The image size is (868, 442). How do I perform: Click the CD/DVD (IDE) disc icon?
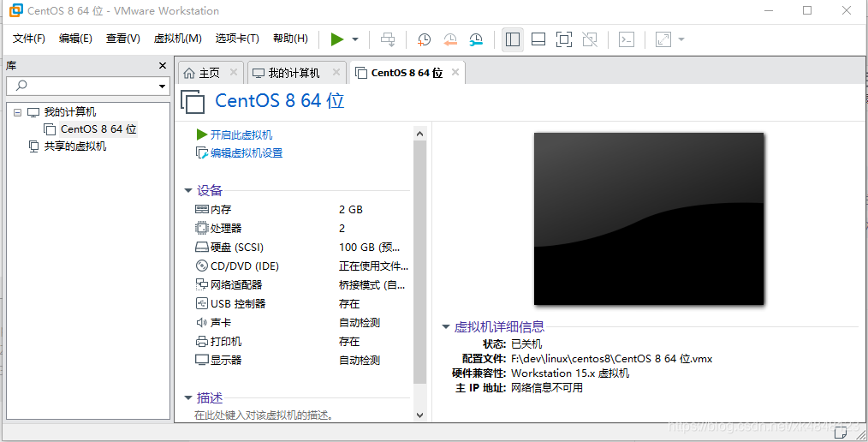(x=201, y=266)
